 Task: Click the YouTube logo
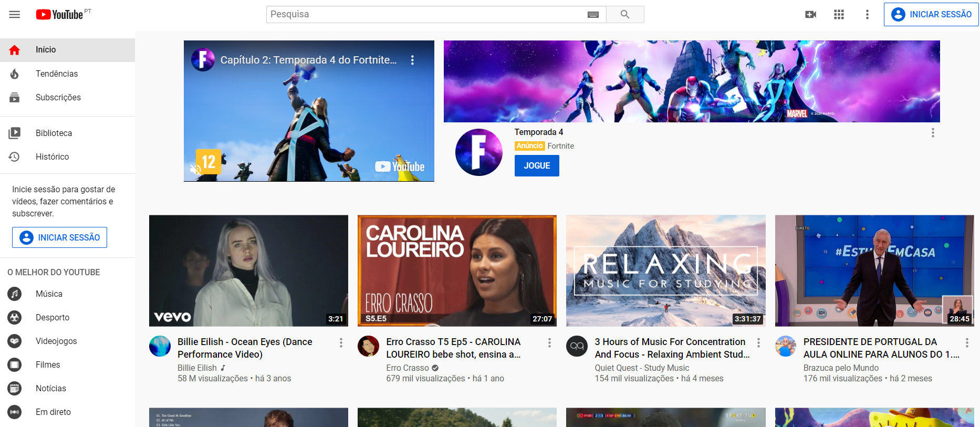[x=59, y=14]
